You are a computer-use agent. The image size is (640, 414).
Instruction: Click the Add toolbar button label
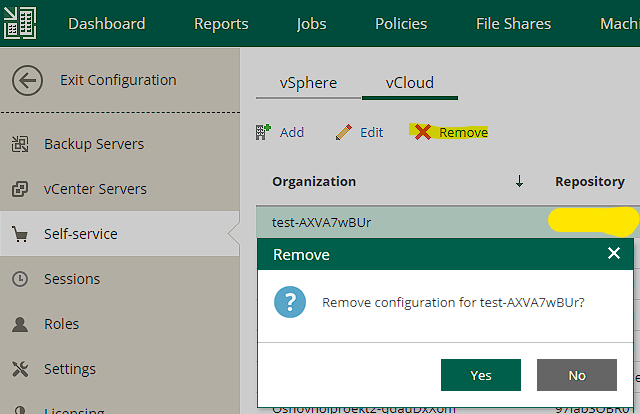coord(292,132)
